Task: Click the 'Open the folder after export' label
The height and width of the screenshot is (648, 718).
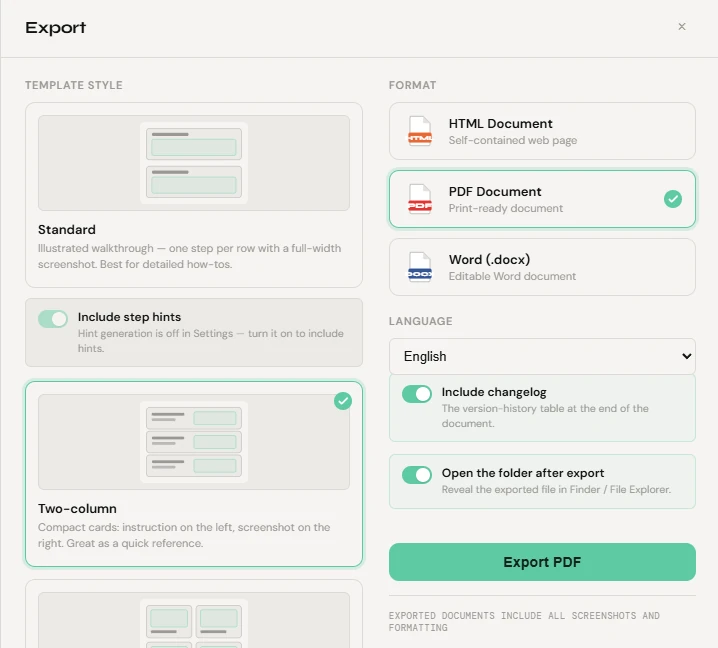Action: pos(522,473)
